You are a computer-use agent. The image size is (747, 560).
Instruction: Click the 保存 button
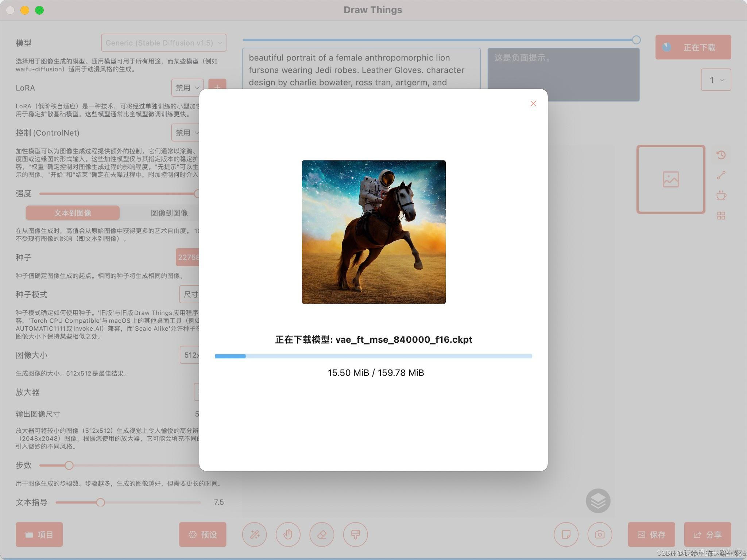(x=651, y=534)
